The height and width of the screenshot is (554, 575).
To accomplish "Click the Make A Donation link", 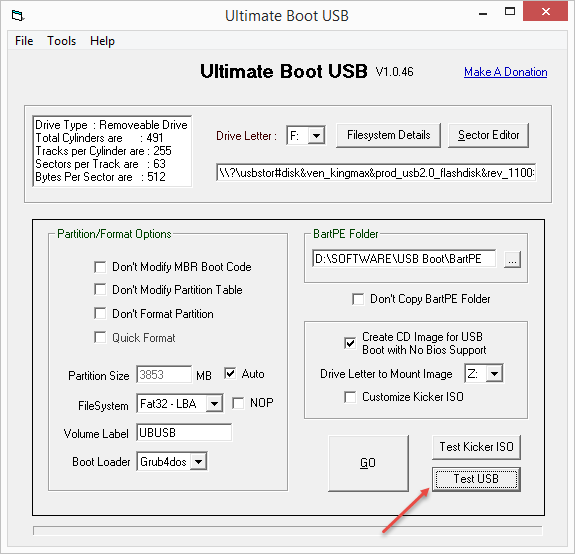I will pyautogui.click(x=505, y=72).
